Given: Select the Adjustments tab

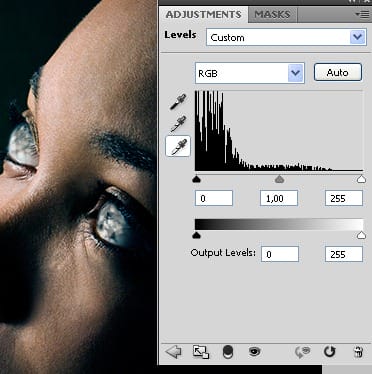Looking at the screenshot, I should click(x=203, y=15).
